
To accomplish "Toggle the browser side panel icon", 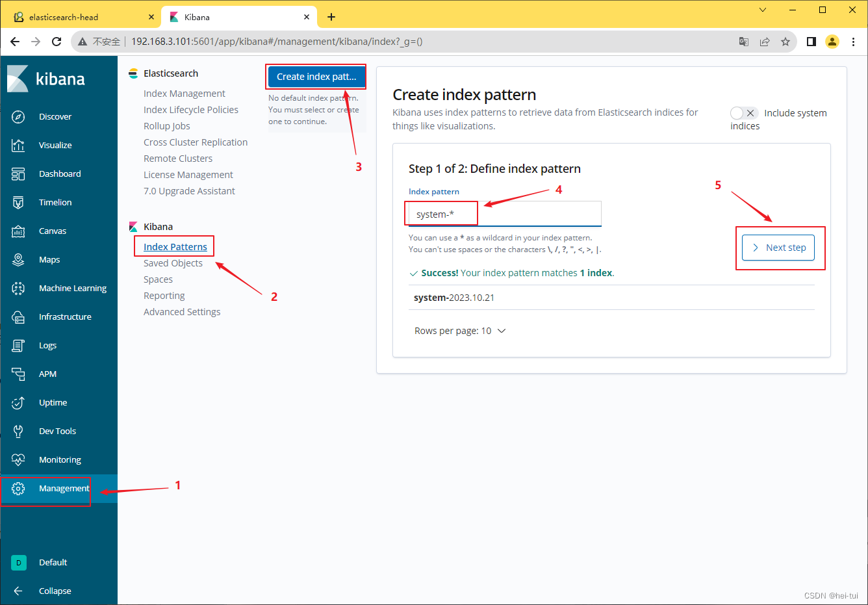I will [811, 42].
